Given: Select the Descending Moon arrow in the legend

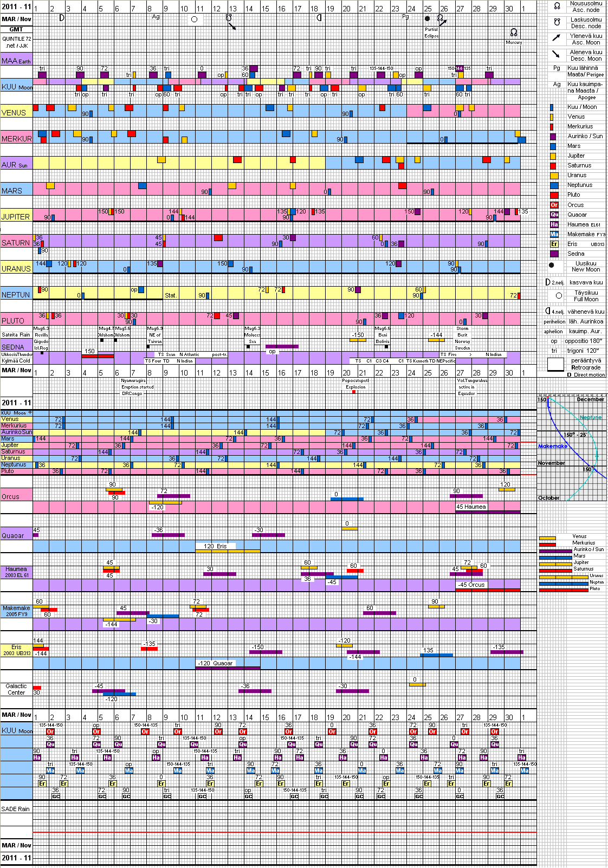Looking at the screenshot, I should coord(557,54).
